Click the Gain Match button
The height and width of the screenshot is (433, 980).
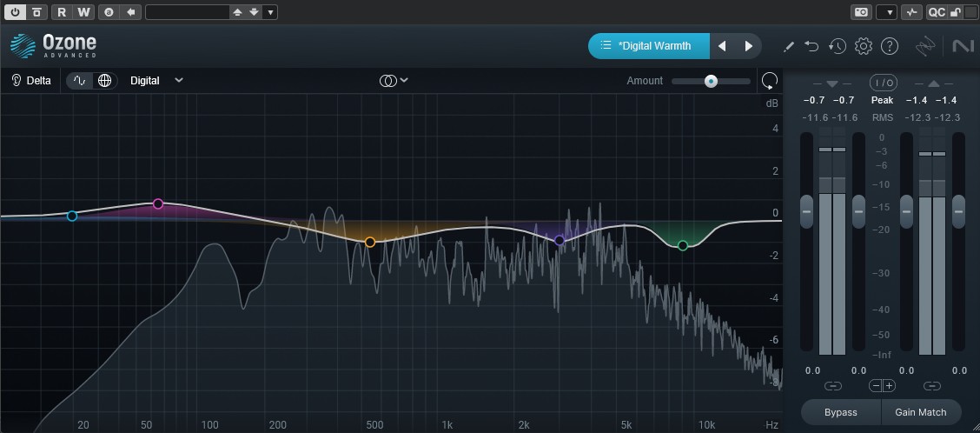click(x=921, y=412)
